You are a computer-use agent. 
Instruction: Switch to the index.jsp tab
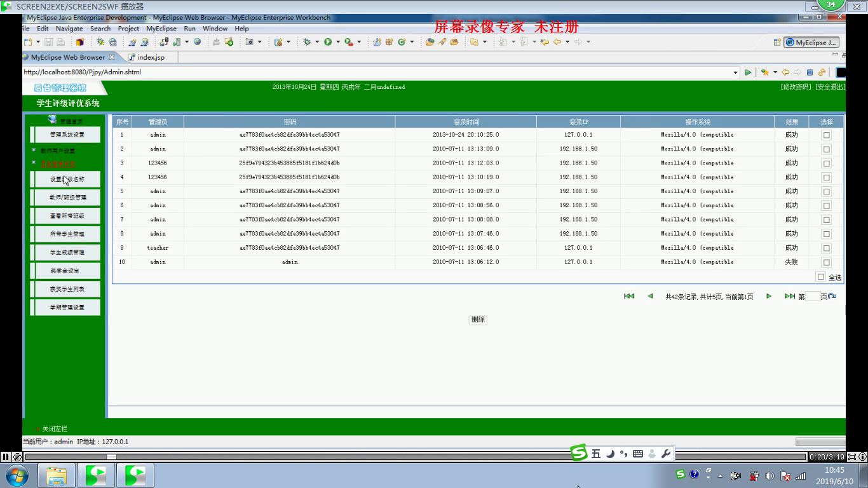tap(151, 57)
